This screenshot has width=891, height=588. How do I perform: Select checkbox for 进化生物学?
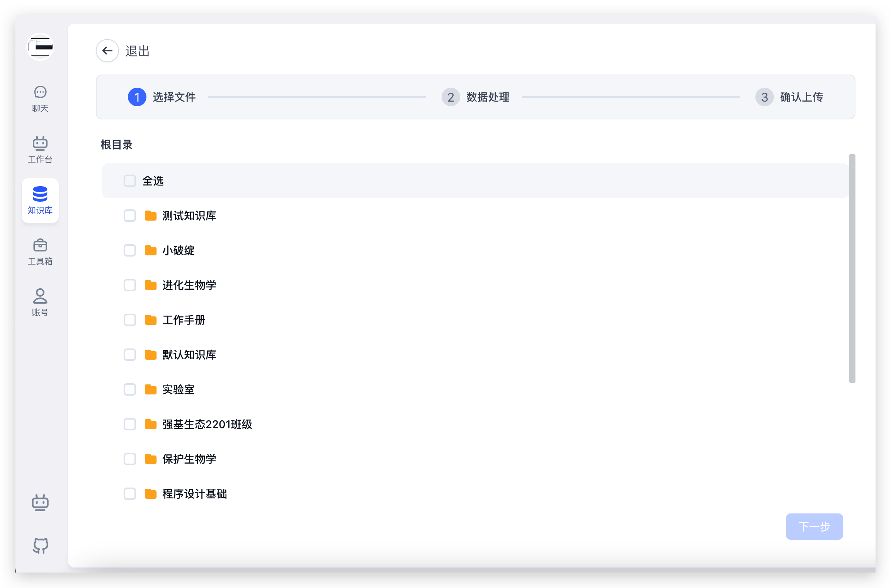click(130, 285)
